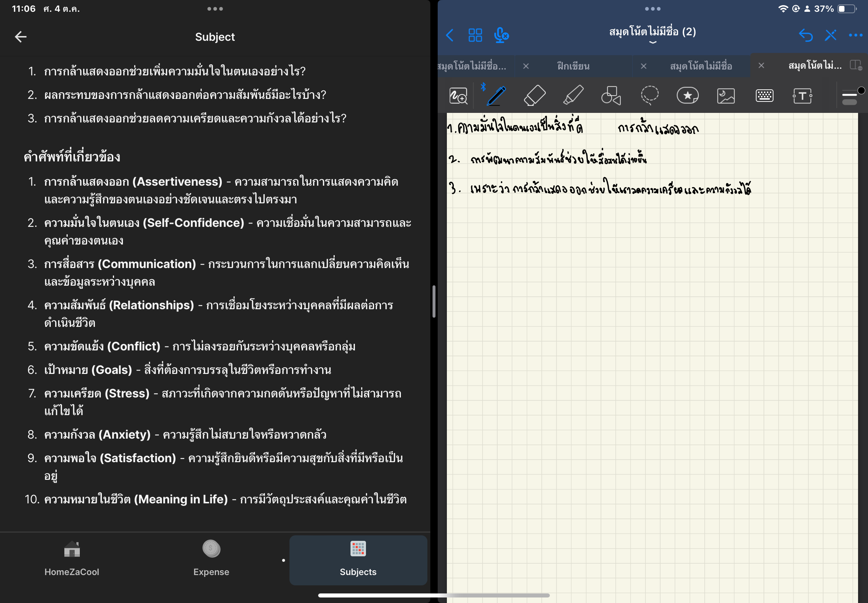The image size is (868, 603).
Task: Toggle split view page icon
Action: (x=855, y=65)
